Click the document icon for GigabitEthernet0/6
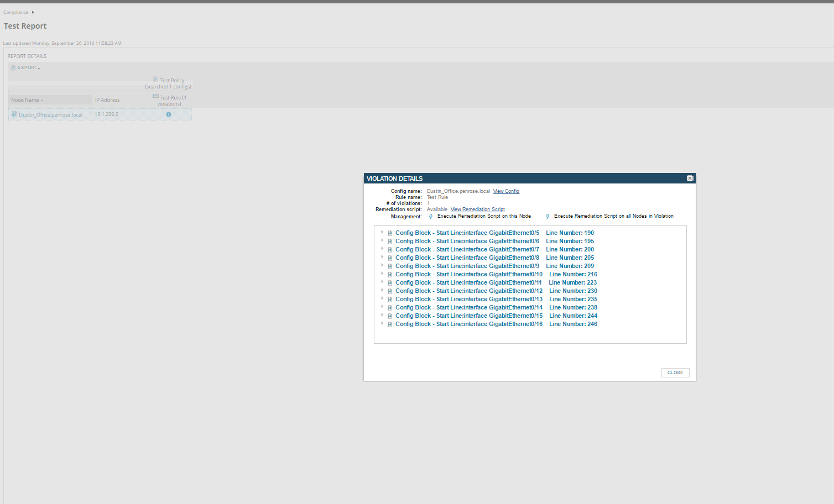 pos(390,242)
